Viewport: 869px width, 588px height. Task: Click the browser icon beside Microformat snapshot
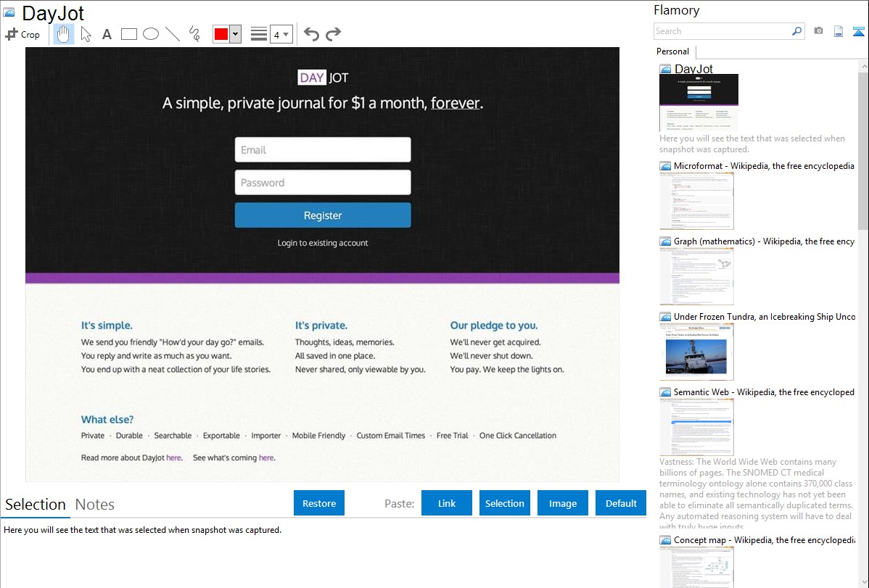[666, 166]
